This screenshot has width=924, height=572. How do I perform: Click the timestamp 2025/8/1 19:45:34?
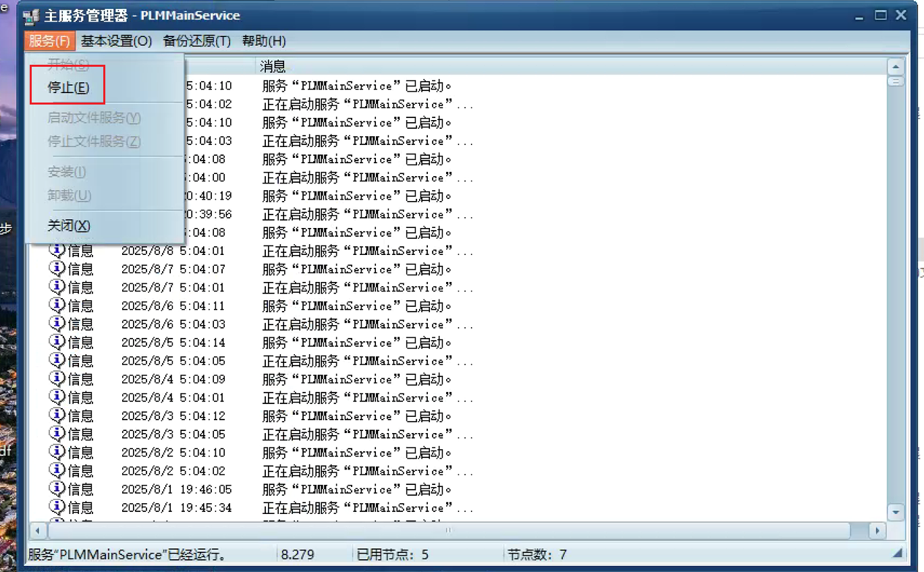click(177, 507)
